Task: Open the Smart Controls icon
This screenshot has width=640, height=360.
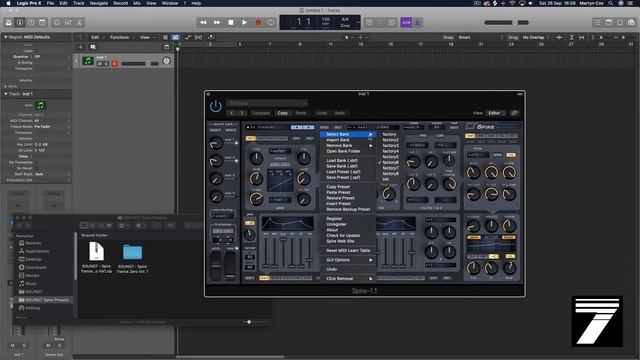Action: click(x=57, y=22)
